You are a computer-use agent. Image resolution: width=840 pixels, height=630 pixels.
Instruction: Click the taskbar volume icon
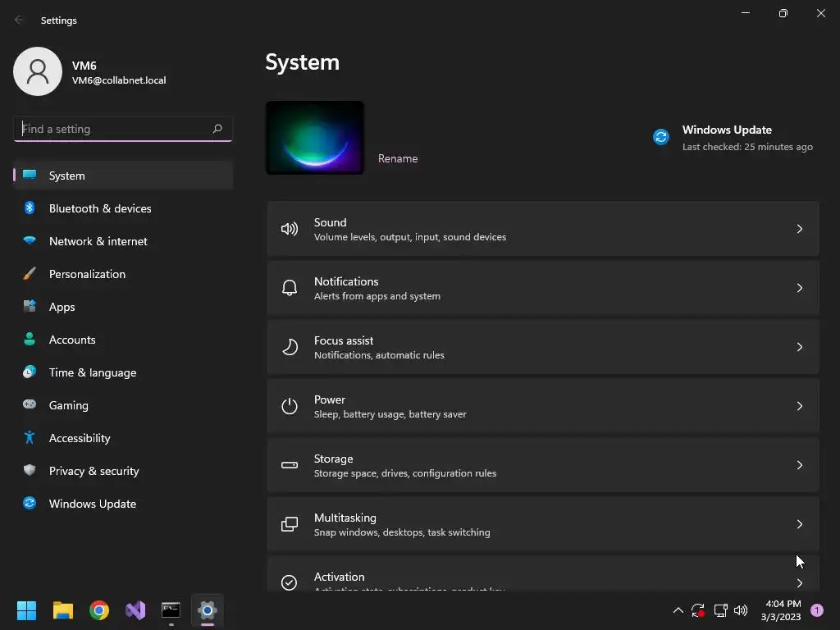click(x=741, y=610)
